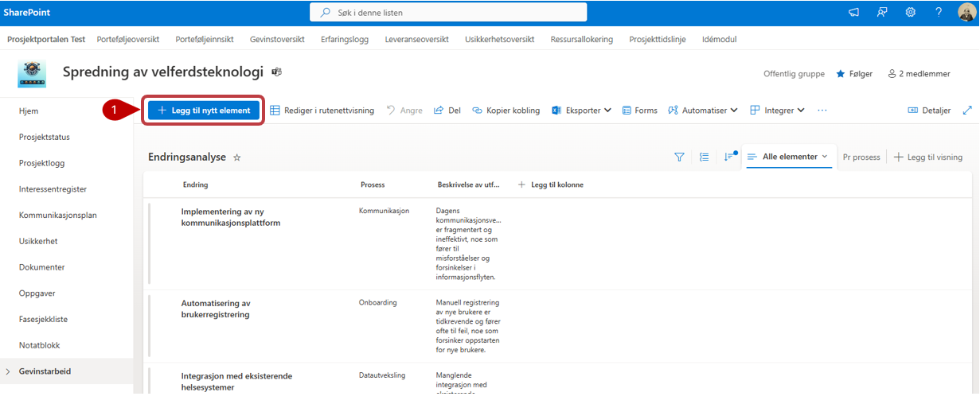
Task: Open the sort options icon
Action: coord(728,157)
